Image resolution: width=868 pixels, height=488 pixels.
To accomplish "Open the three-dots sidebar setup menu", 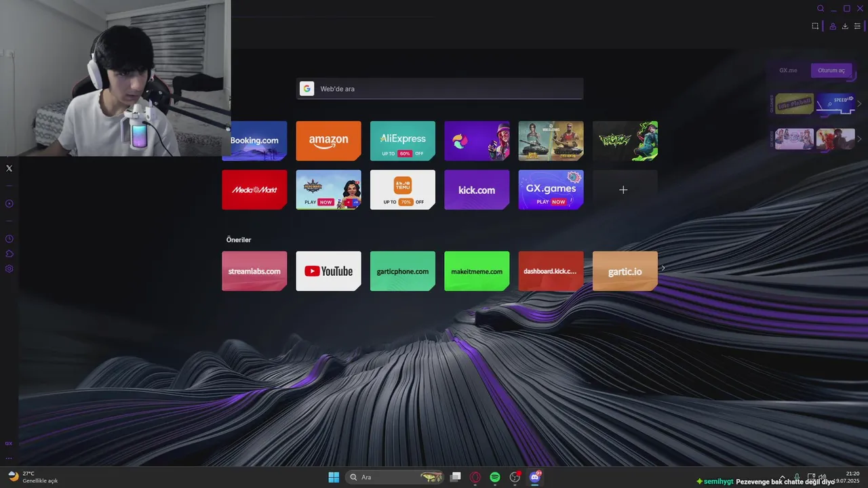I will pyautogui.click(x=9, y=457).
